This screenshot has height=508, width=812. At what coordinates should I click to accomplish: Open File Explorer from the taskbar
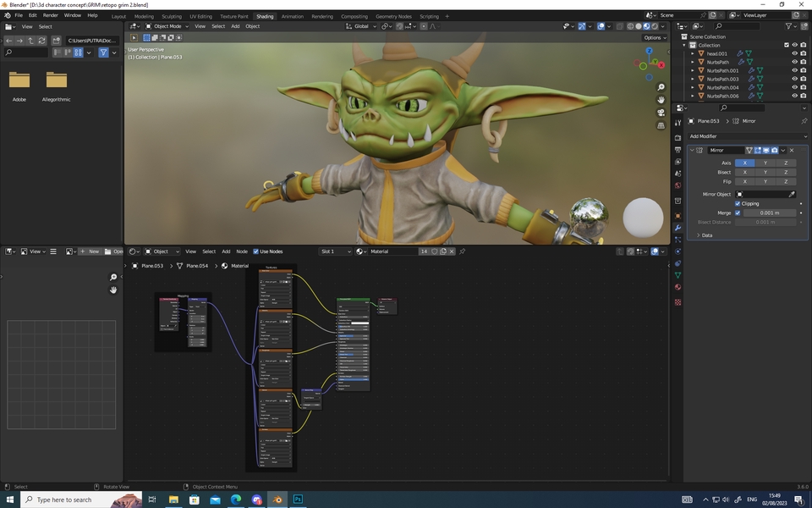coord(173,500)
